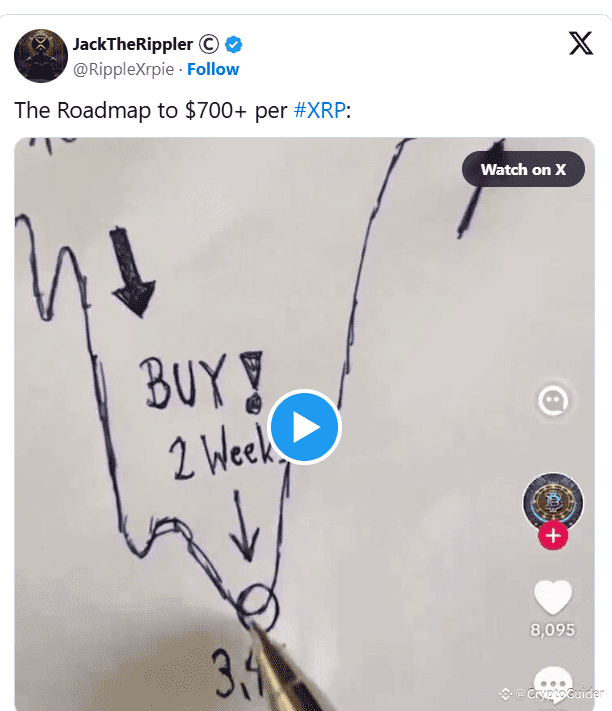
Task: Open the @RippleXrpie handle link
Action: [123, 69]
